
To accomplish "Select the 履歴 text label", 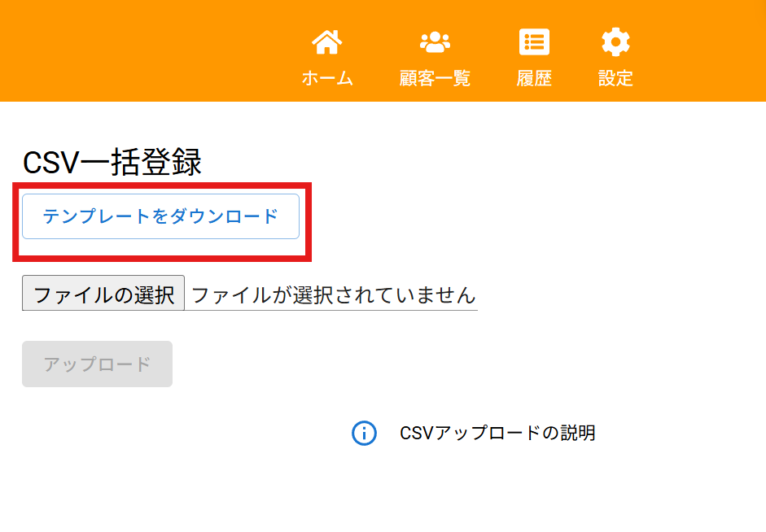I will point(534,78).
